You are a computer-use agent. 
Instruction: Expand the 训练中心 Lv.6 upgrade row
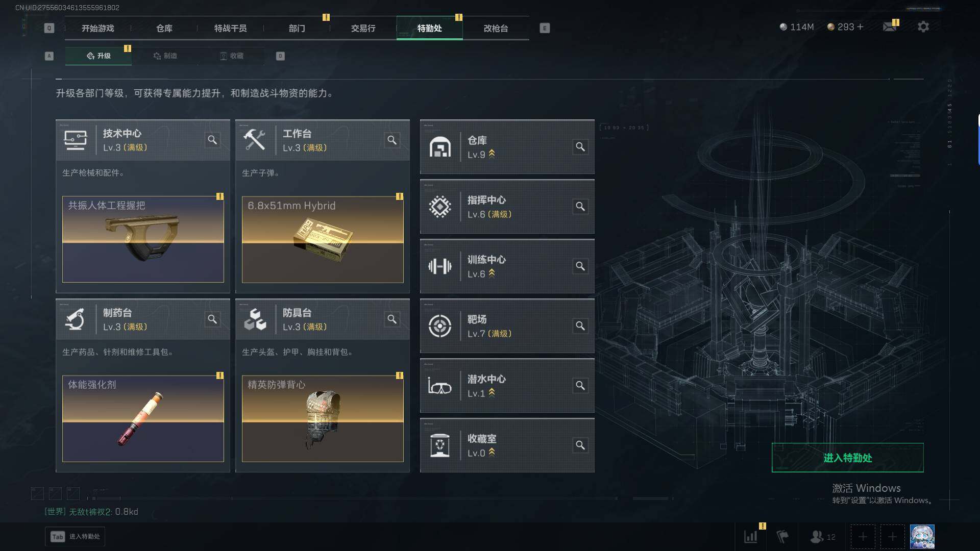click(507, 266)
